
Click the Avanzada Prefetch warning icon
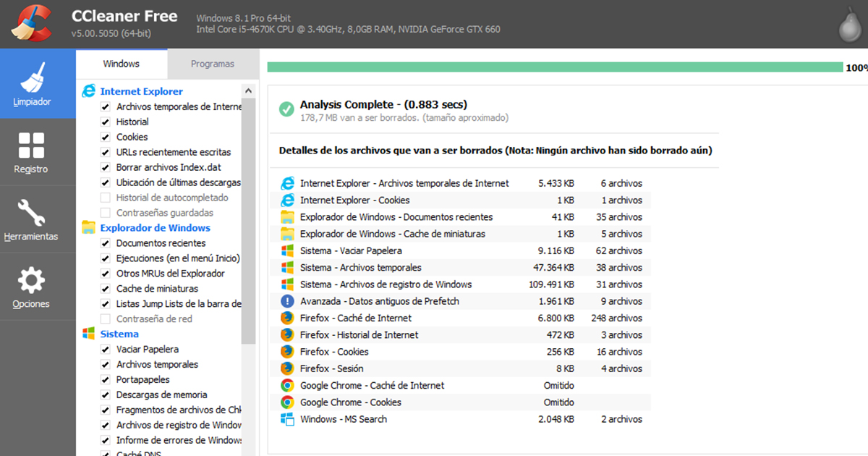(287, 301)
